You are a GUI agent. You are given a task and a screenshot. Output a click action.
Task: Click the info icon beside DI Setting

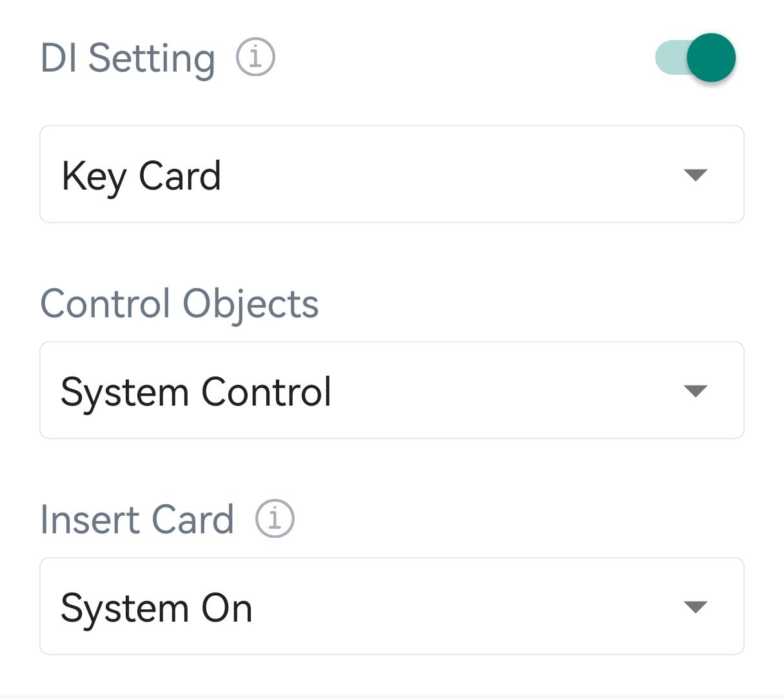255,57
